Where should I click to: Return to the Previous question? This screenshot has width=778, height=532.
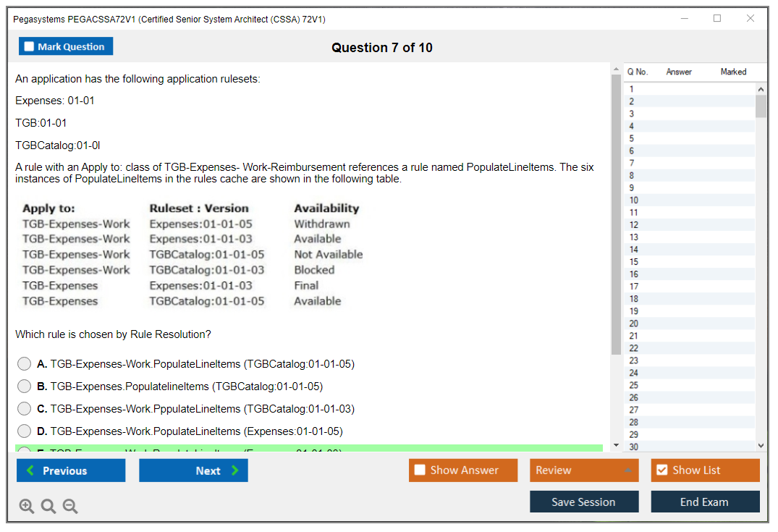pyautogui.click(x=71, y=470)
